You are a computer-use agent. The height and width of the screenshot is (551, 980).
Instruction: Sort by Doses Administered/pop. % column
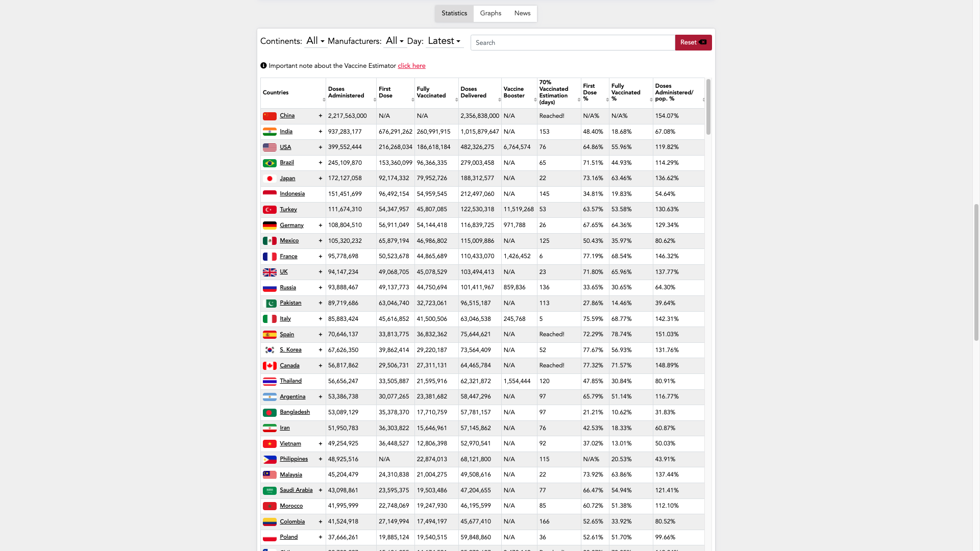pos(679,93)
